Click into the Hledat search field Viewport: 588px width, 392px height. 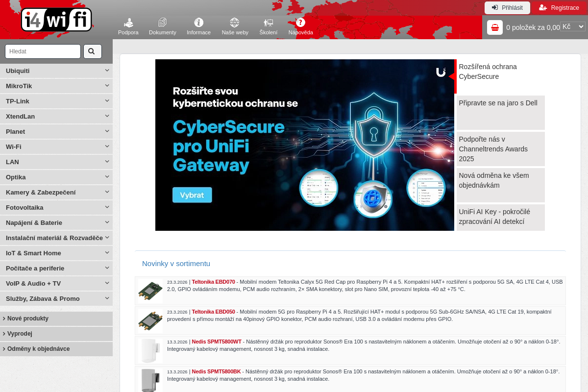43,51
